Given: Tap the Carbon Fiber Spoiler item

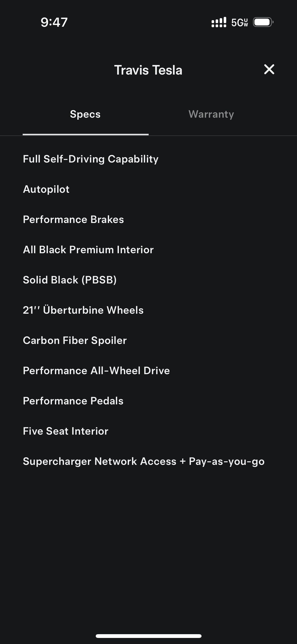Looking at the screenshot, I should click(75, 340).
